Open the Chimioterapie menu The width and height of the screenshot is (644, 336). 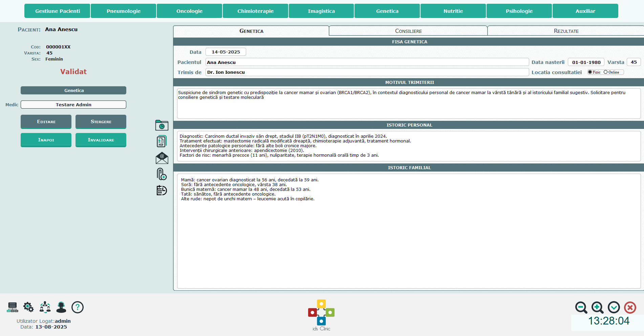point(255,11)
